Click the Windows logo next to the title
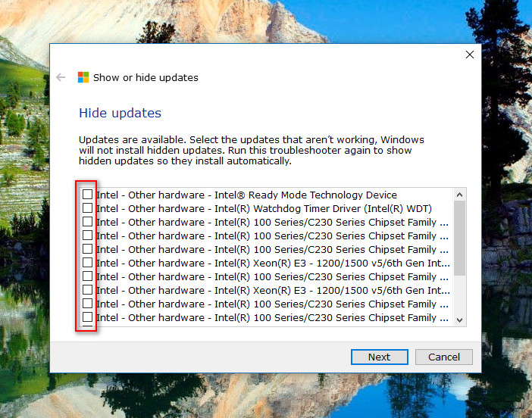This screenshot has height=418, width=532. [83, 77]
